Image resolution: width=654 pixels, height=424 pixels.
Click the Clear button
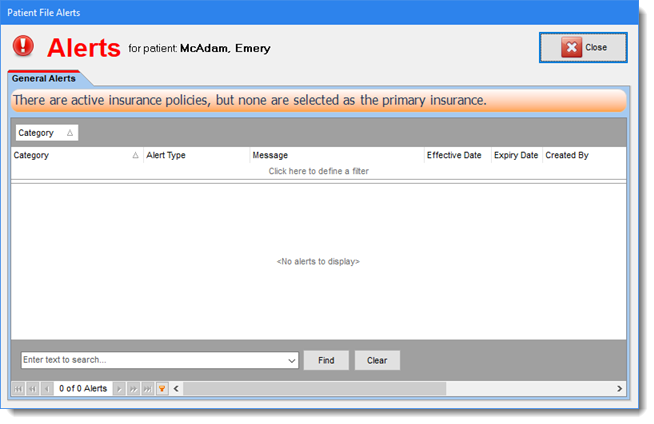coord(377,360)
